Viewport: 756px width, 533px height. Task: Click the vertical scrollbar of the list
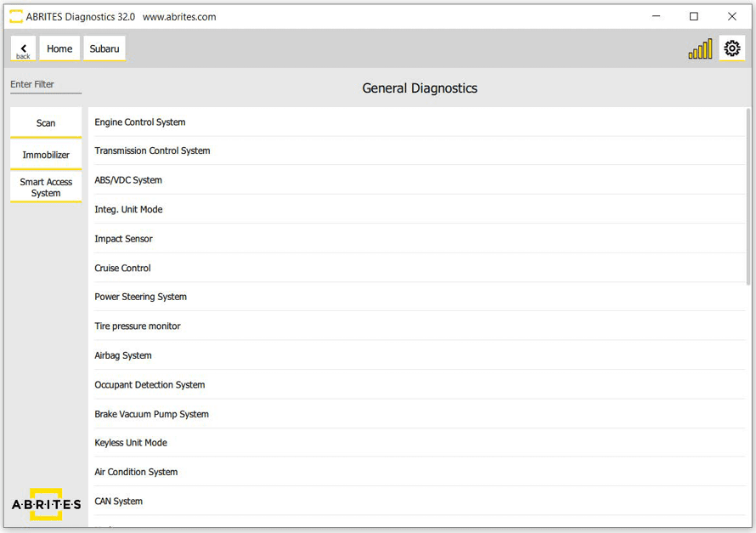point(748,196)
